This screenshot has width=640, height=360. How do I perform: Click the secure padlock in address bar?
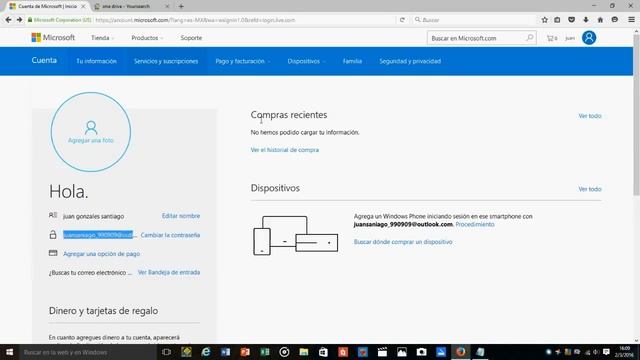pyautogui.click(x=30, y=20)
